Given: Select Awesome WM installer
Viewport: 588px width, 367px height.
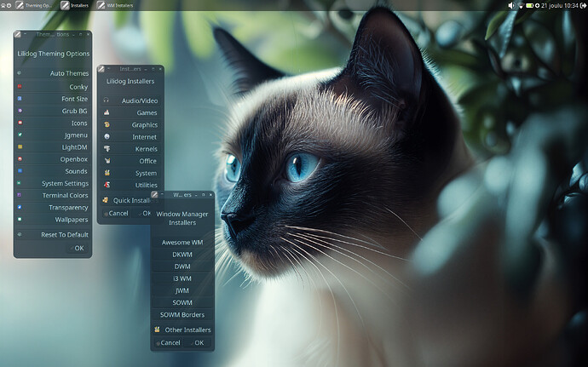Looking at the screenshot, I should coord(182,242).
